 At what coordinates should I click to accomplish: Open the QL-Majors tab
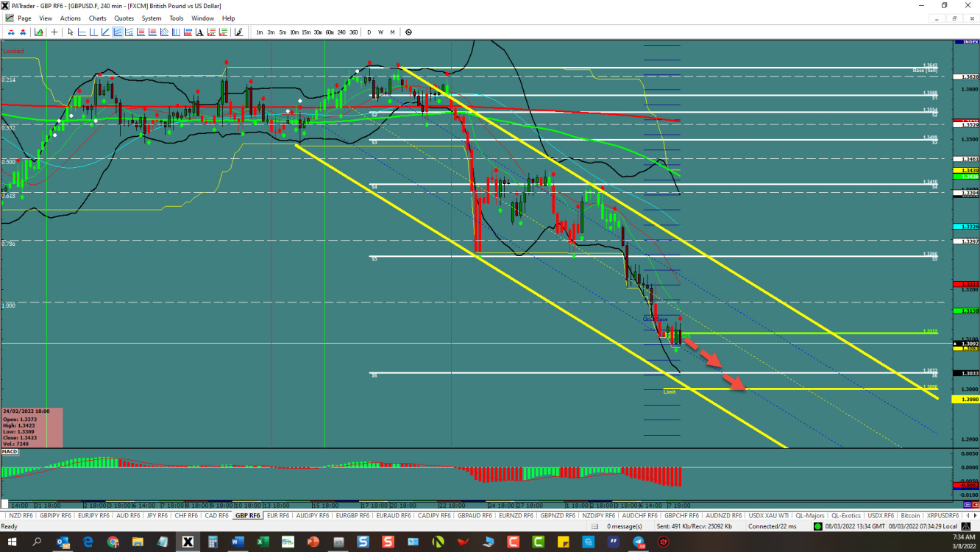(809, 515)
